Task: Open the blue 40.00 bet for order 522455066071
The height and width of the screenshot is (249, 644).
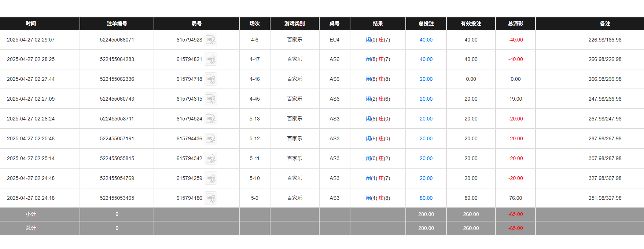Action: (x=426, y=40)
